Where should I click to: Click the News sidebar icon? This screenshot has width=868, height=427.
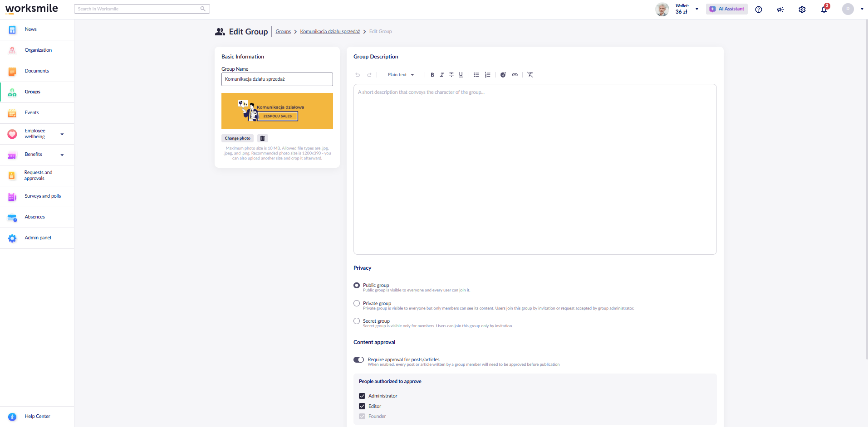tap(12, 30)
